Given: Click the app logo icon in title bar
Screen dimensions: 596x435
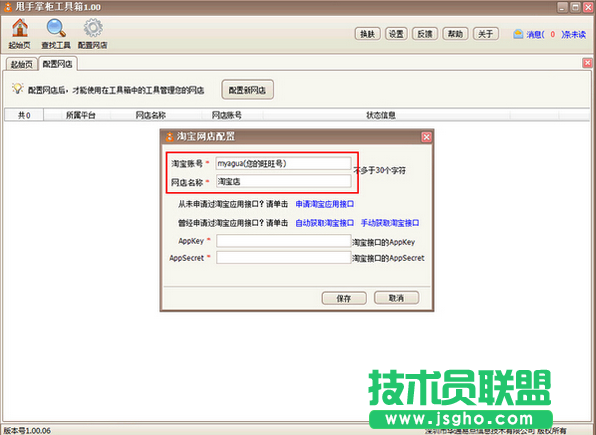Looking at the screenshot, I should (x=8, y=7).
